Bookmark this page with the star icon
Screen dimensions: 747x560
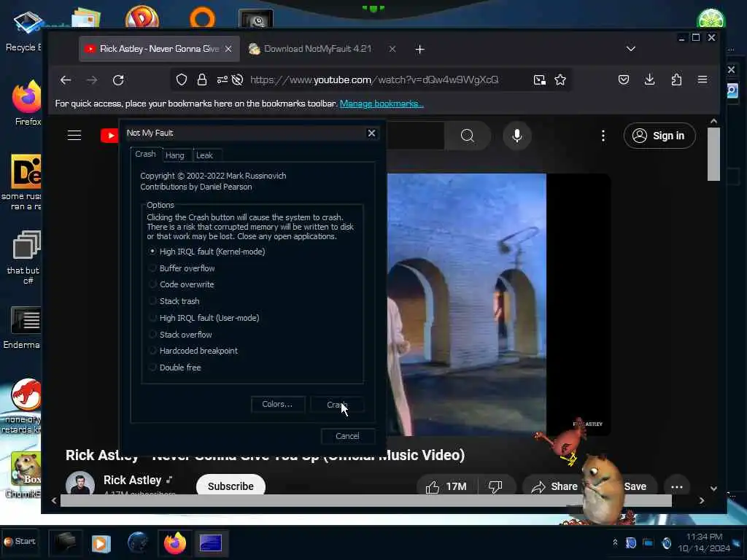[560, 79]
